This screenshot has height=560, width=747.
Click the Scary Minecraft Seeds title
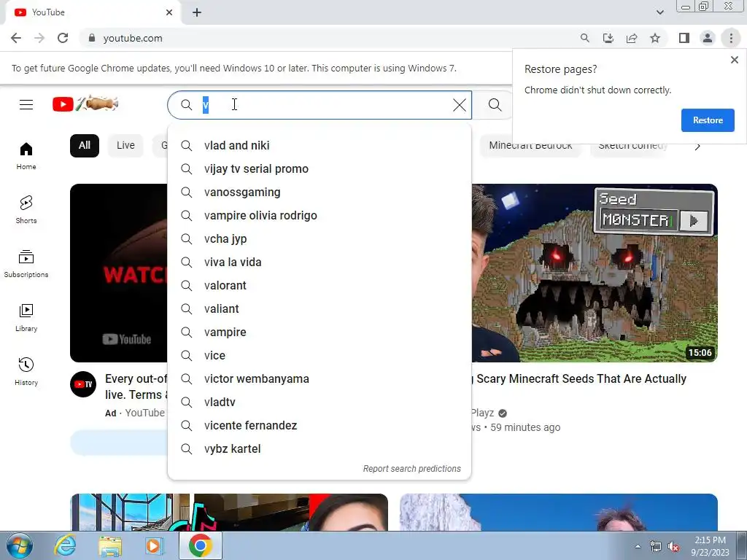[x=578, y=378]
